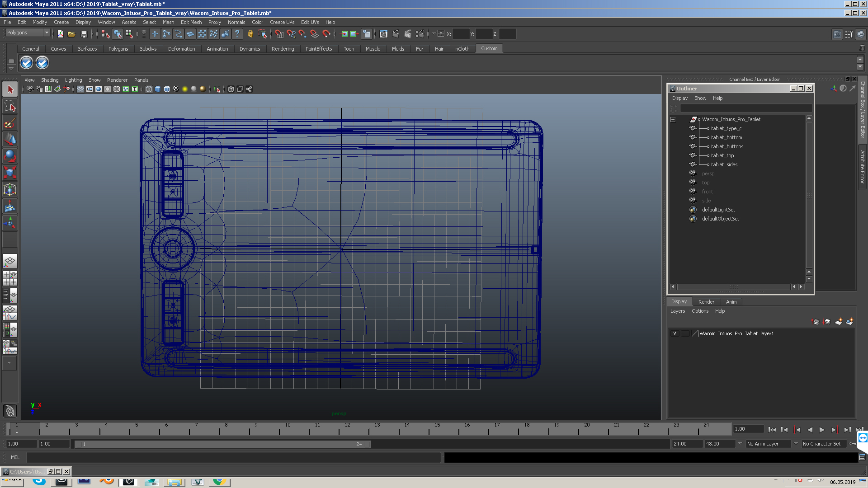Toggle Make Live magnet icon
Screen dimensions: 868x488
[326, 34]
